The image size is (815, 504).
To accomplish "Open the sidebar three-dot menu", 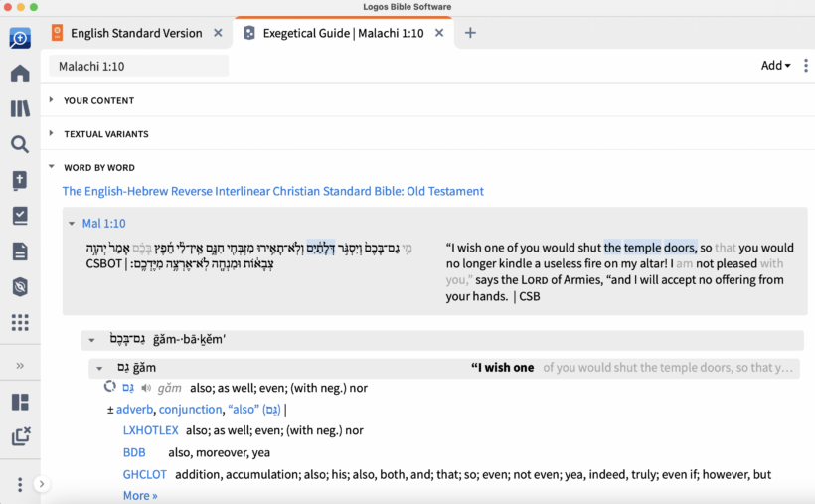I will coord(20,484).
